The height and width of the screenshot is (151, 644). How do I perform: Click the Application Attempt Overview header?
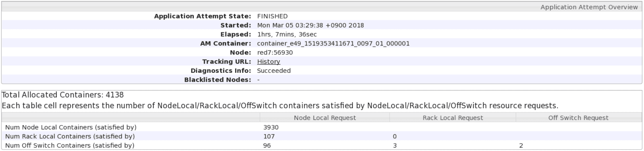589,7
